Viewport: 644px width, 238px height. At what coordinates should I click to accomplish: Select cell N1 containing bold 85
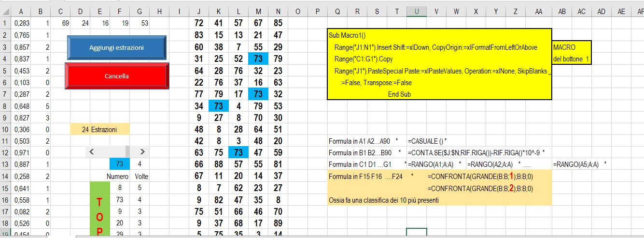point(278,23)
